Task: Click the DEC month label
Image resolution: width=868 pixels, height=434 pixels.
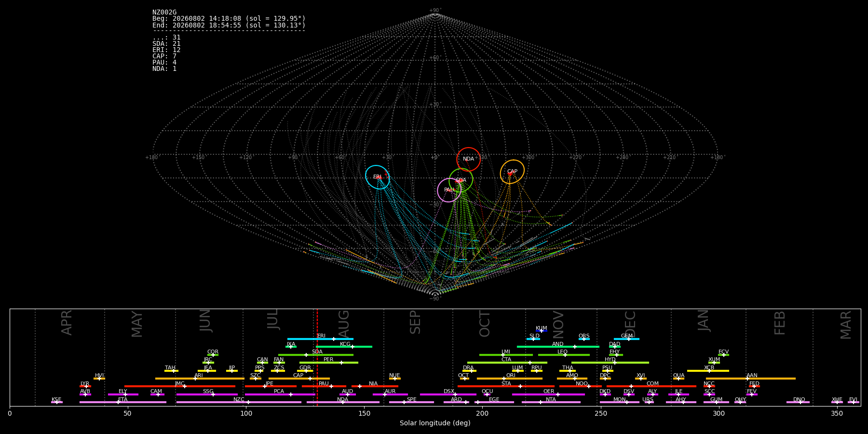Action: (630, 323)
